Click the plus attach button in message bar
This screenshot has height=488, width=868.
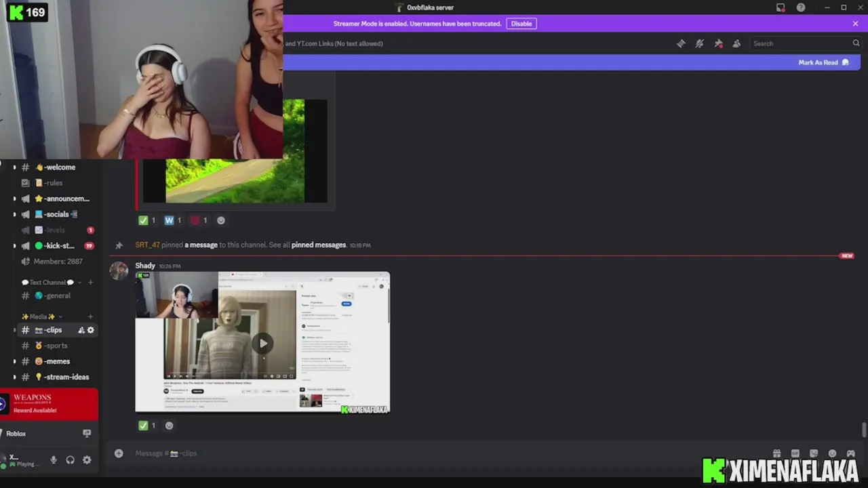(119, 453)
